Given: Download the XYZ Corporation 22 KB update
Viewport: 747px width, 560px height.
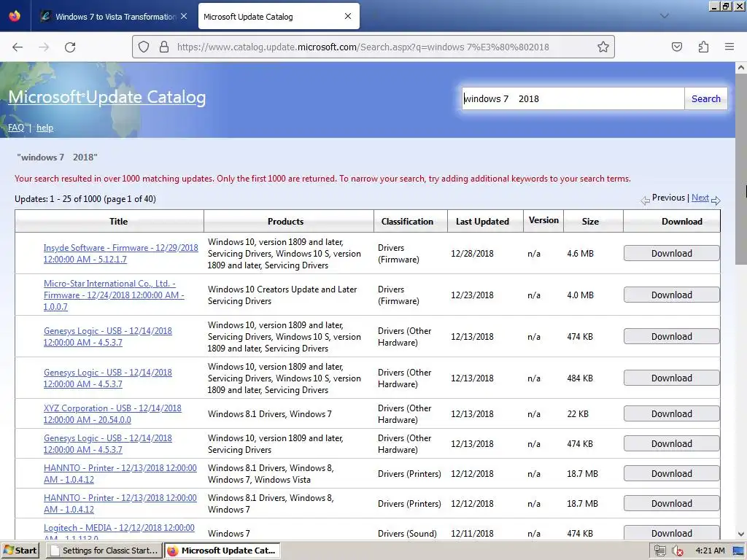Looking at the screenshot, I should (672, 414).
